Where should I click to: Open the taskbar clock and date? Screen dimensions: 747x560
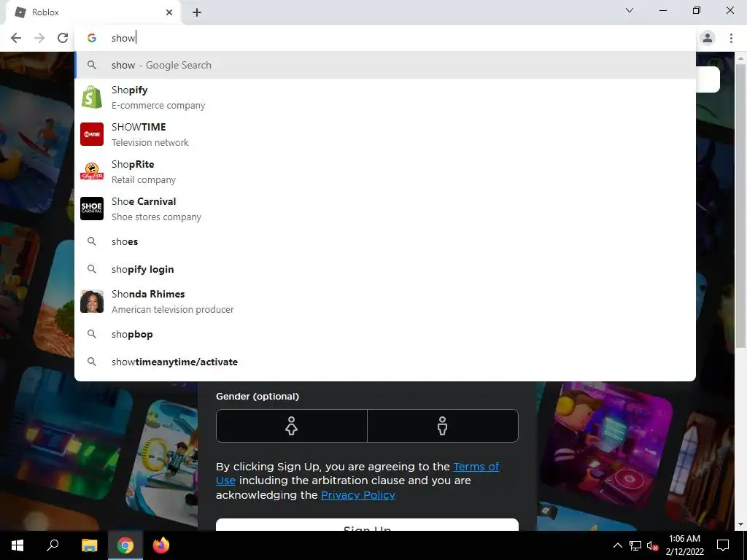click(x=684, y=545)
